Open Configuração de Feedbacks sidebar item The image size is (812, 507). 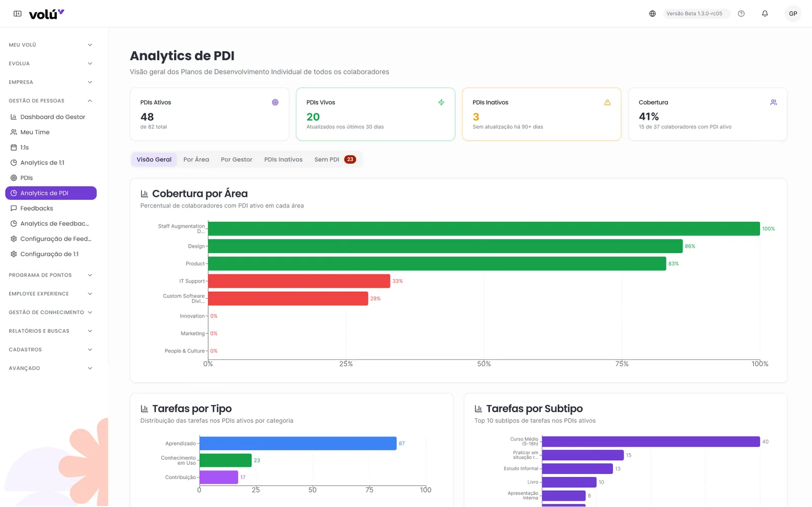(x=51, y=239)
